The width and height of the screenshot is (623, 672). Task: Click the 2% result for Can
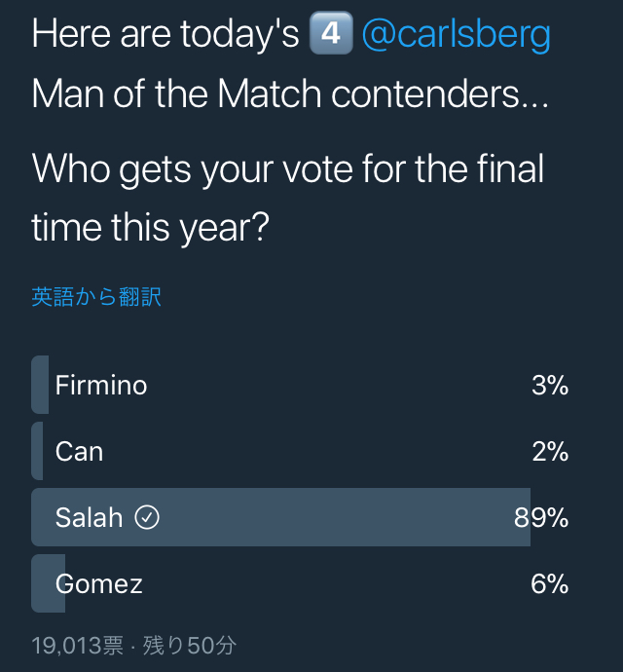pyautogui.click(x=550, y=452)
